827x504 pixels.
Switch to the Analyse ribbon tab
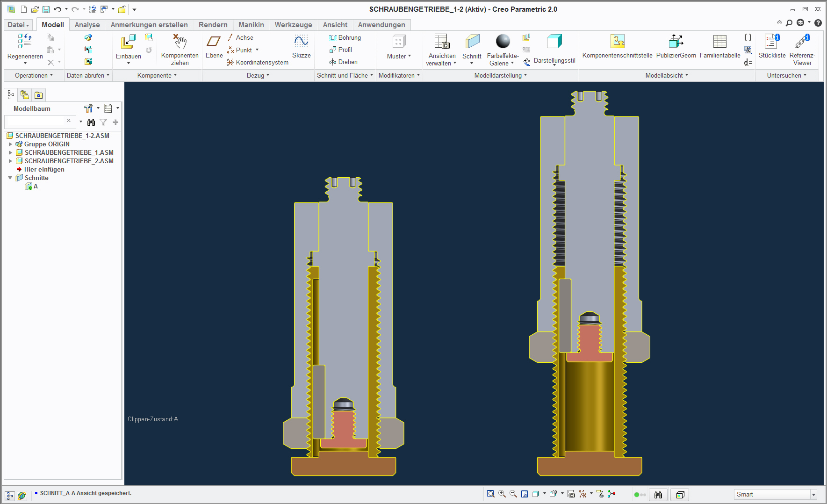click(x=87, y=25)
